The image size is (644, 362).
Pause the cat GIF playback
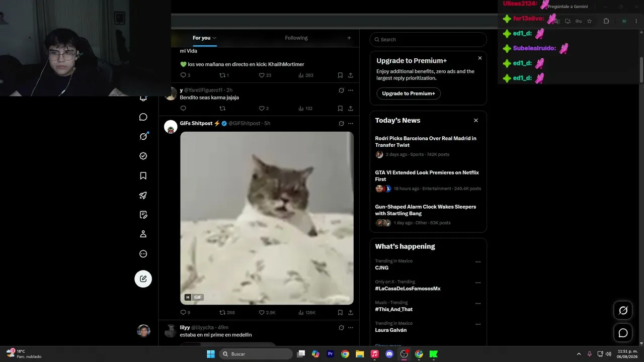click(188, 297)
